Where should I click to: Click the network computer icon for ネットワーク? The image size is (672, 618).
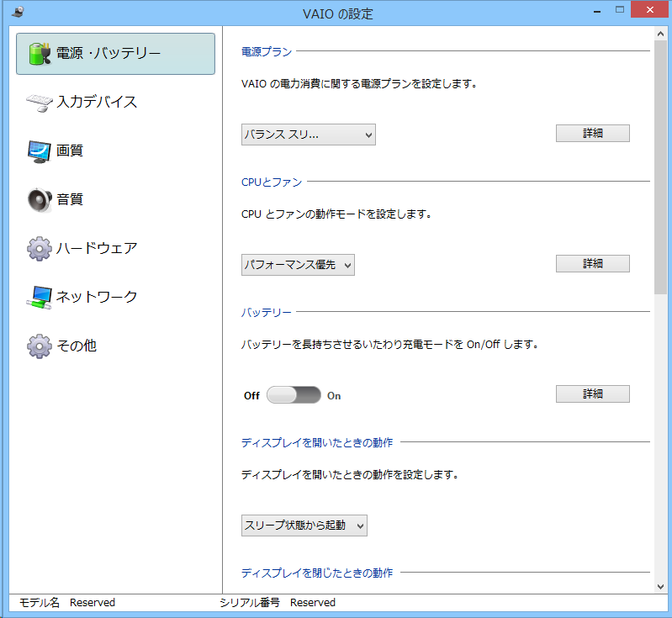point(40,297)
